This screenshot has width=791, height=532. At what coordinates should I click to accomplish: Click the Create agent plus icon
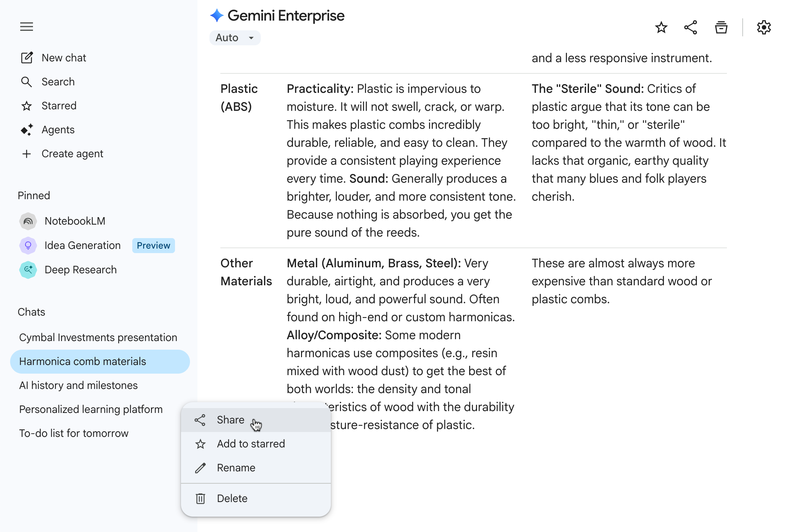27,153
